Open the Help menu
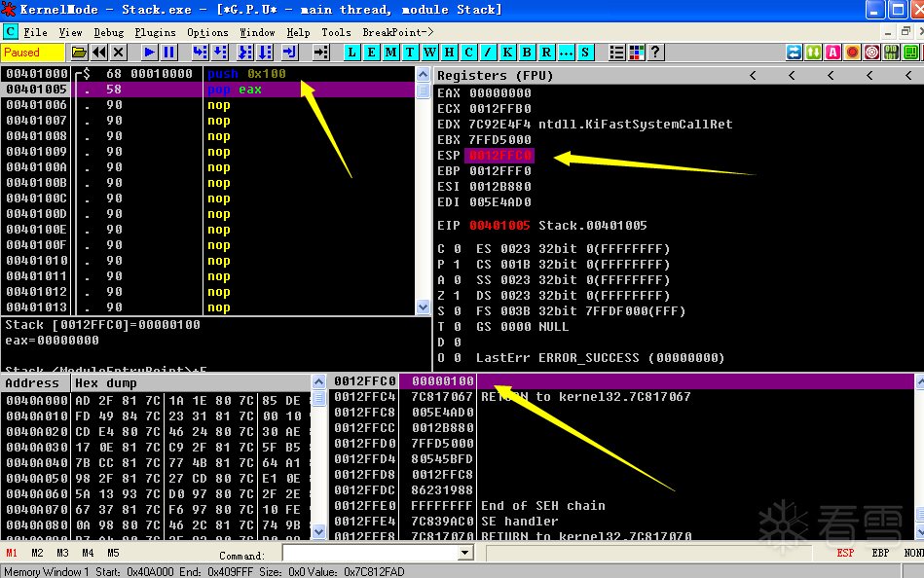The image size is (924, 578). point(298,32)
